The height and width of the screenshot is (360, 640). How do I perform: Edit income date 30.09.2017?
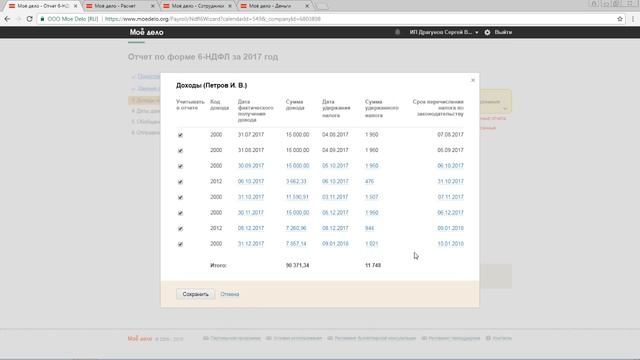(x=251, y=166)
